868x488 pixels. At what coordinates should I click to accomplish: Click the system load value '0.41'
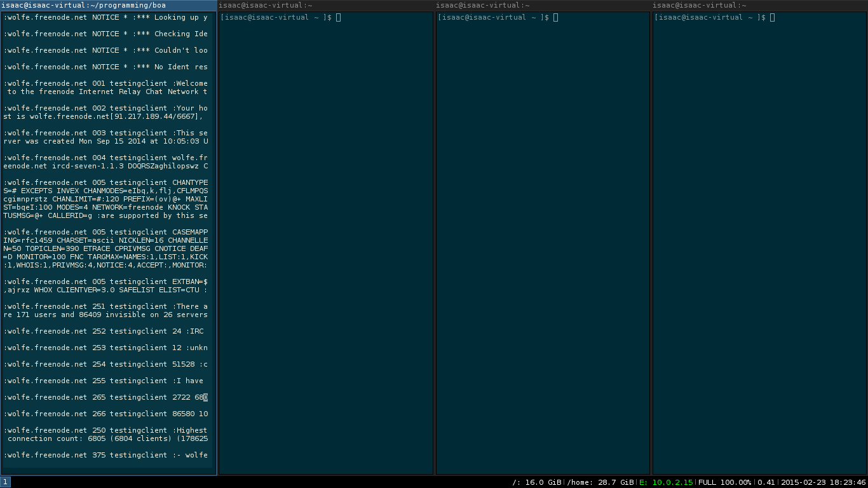pyautogui.click(x=766, y=482)
